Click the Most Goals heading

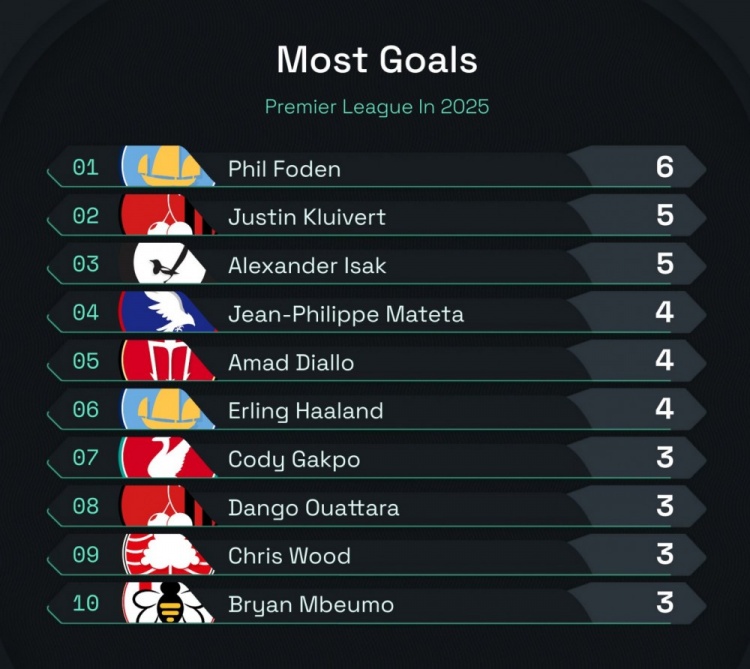pos(376,60)
